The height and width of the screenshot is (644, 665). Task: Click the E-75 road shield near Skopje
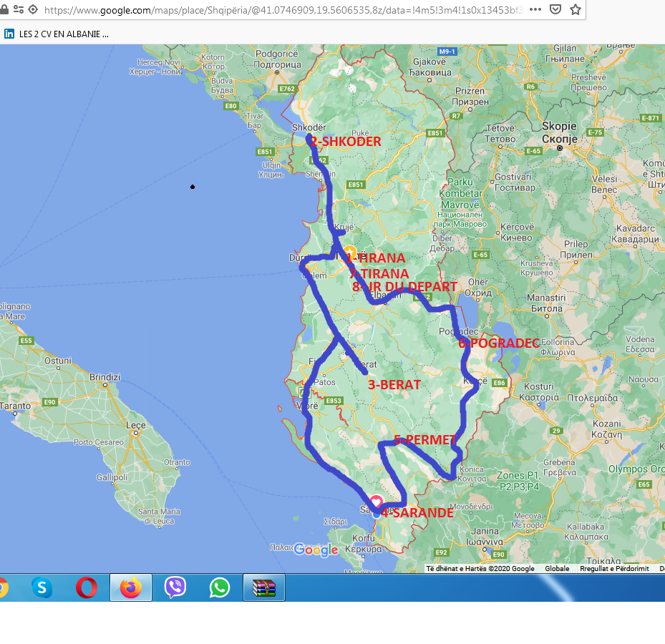tap(595, 132)
